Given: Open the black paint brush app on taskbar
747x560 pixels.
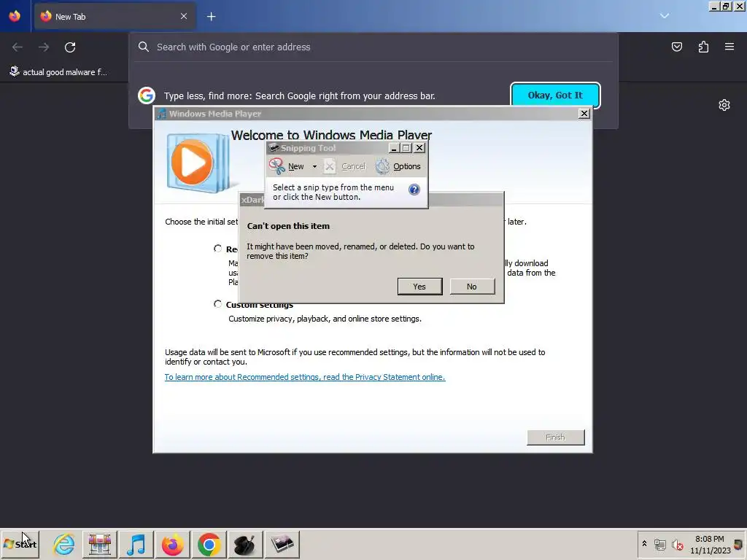Looking at the screenshot, I should [245, 544].
